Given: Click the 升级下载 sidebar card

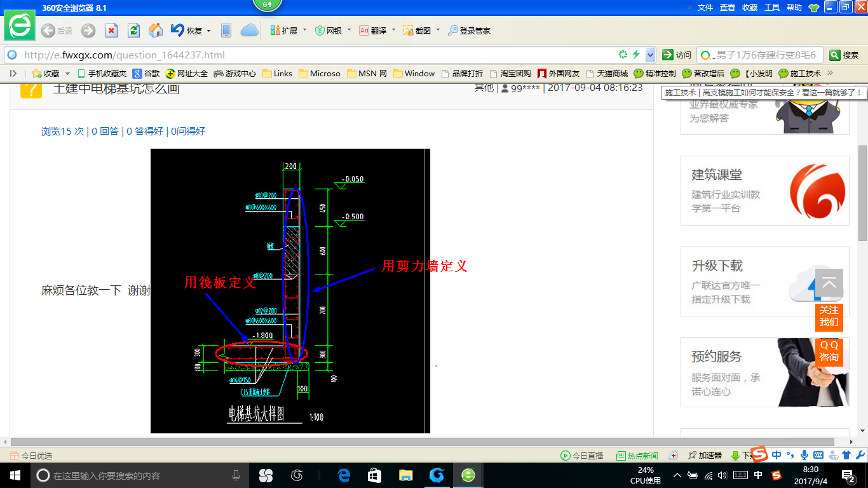Looking at the screenshot, I should (x=765, y=281).
